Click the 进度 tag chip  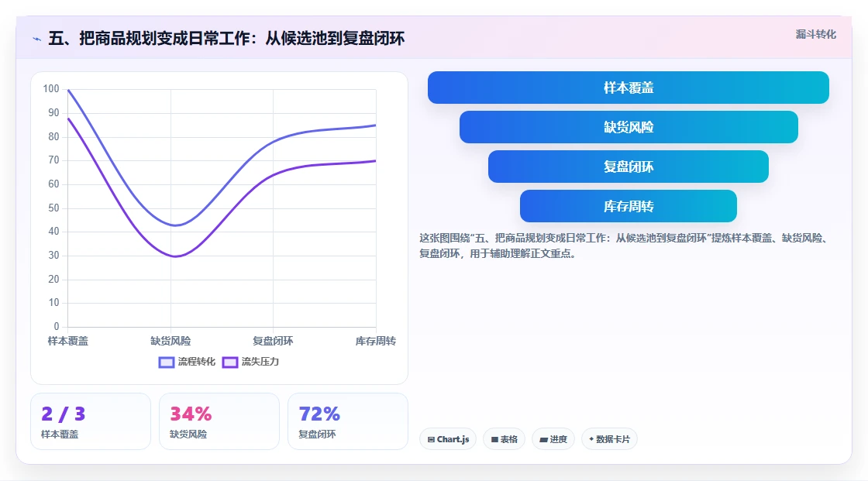pos(553,439)
